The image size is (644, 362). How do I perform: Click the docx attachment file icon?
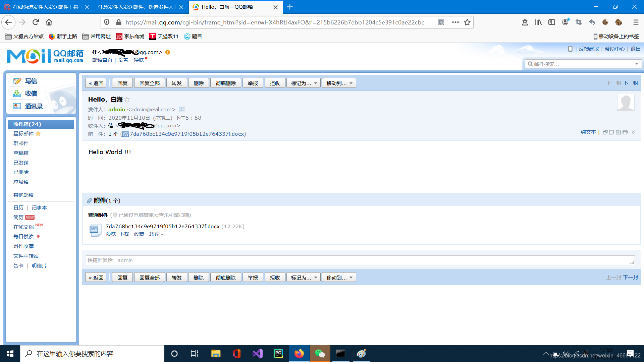[95, 230]
